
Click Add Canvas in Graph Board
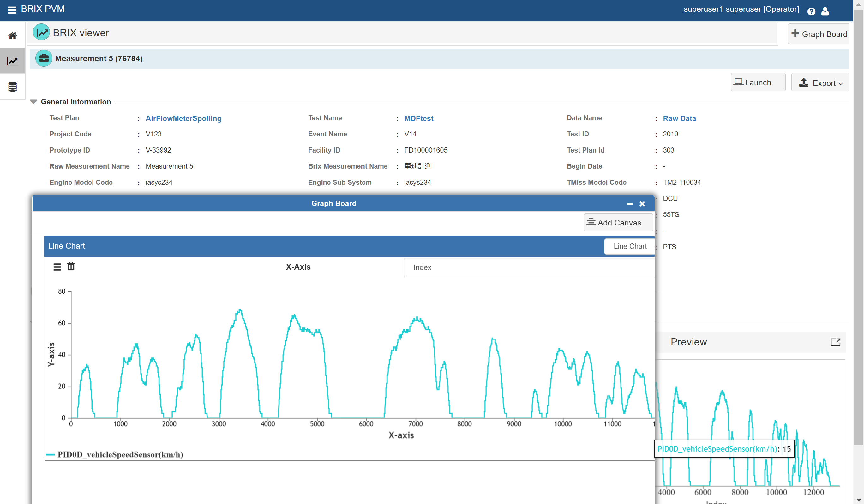[x=618, y=223]
